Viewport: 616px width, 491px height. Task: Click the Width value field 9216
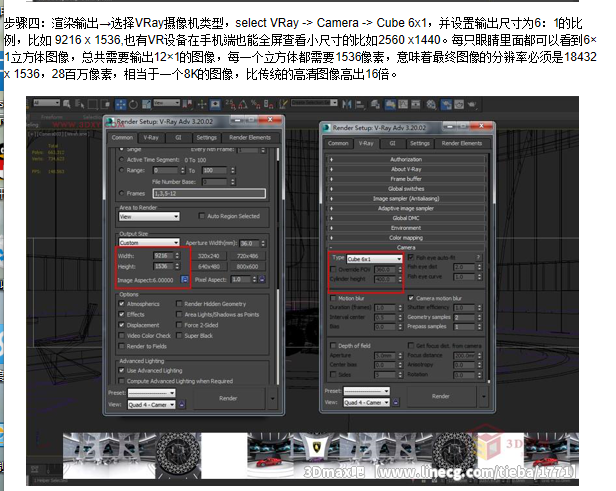[x=163, y=256]
